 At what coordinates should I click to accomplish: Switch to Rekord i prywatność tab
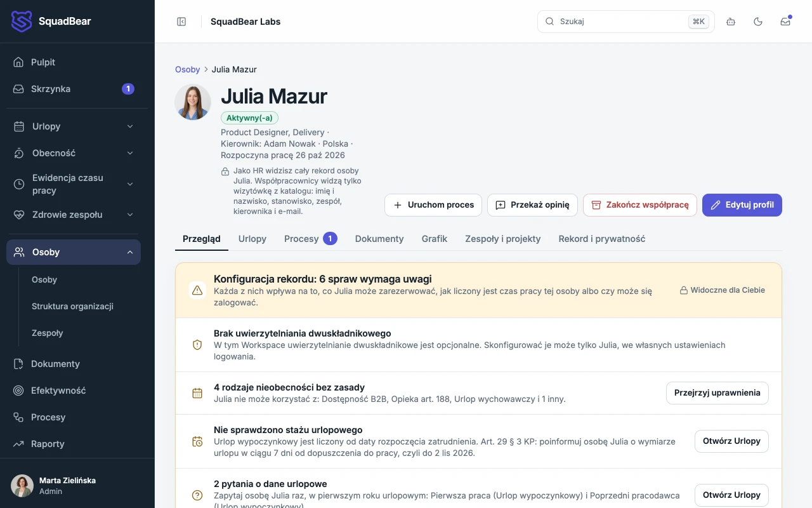602,239
